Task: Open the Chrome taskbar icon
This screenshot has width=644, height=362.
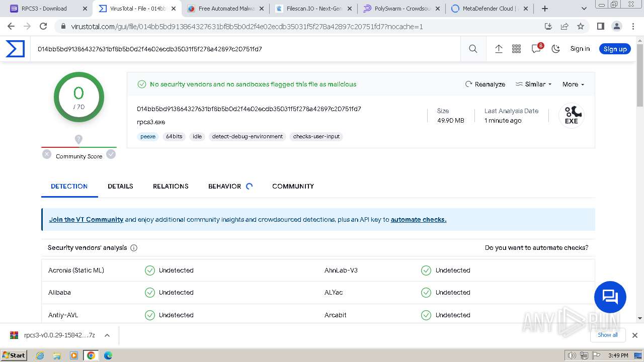Action: [x=91, y=355]
